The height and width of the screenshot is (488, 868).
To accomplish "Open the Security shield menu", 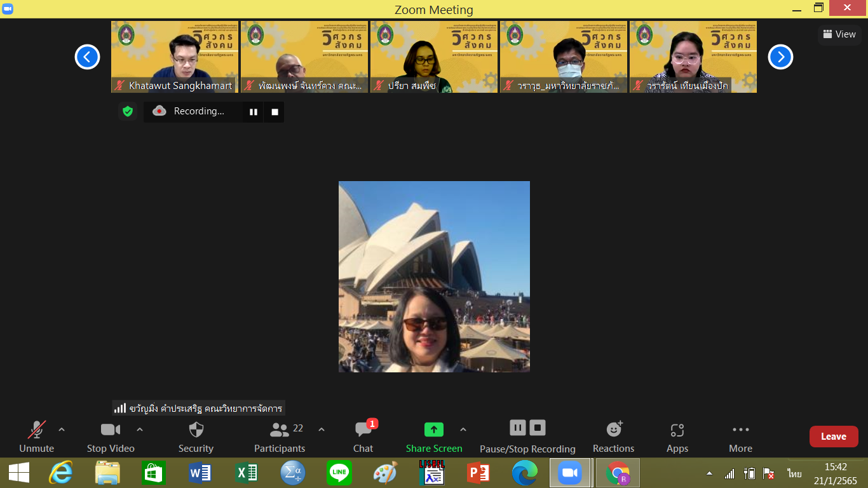I will 196,437.
